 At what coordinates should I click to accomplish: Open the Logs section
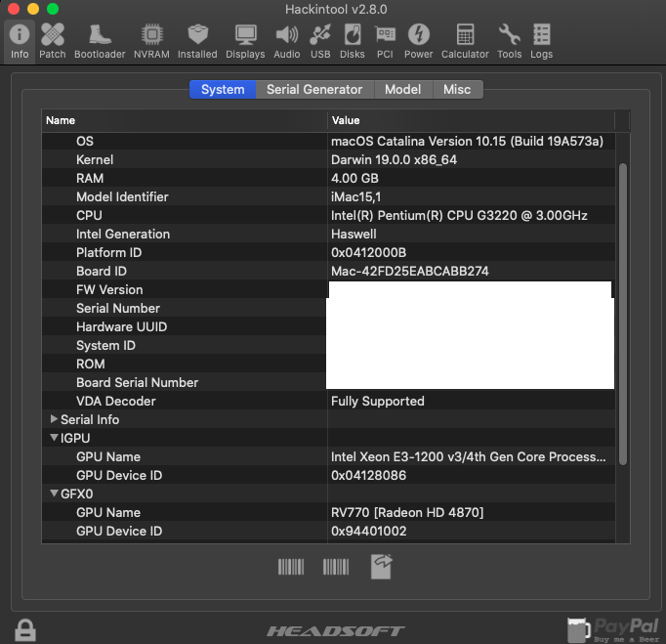tap(542, 41)
